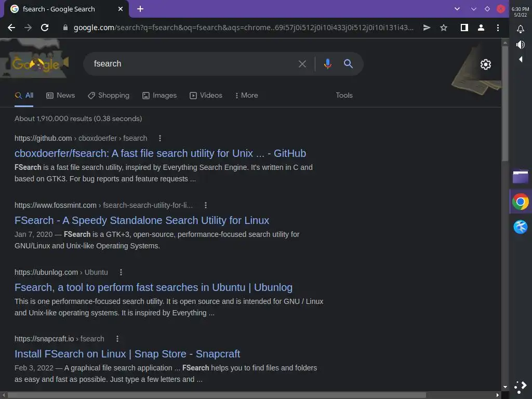532x399 pixels.
Task: Click the share page arrow icon
Action: point(427,28)
